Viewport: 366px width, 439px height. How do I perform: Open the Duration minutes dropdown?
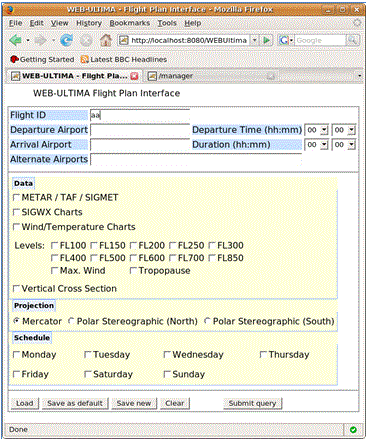coord(352,145)
